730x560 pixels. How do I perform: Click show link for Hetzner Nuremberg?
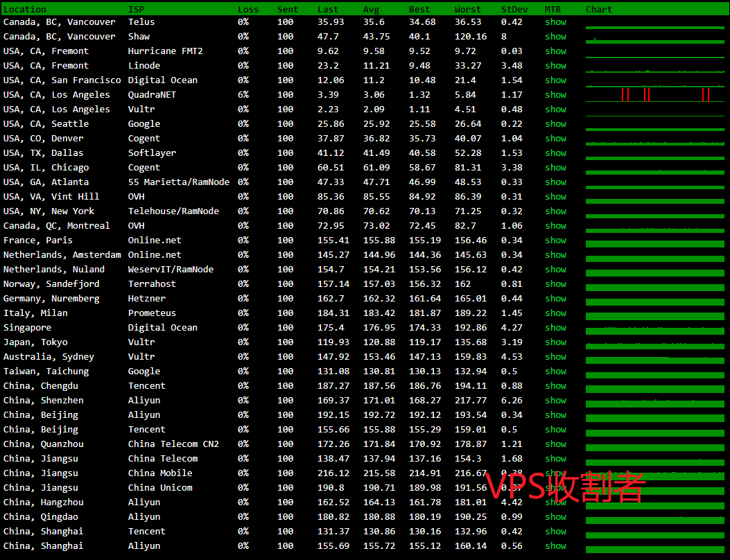pos(555,299)
